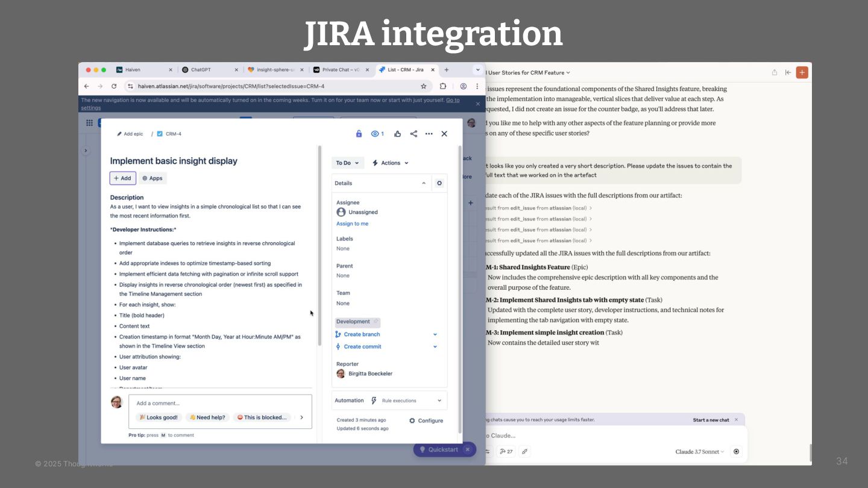The width and height of the screenshot is (868, 488).
Task: Expand the Jira sidebar chevron
Action: pyautogui.click(x=86, y=151)
